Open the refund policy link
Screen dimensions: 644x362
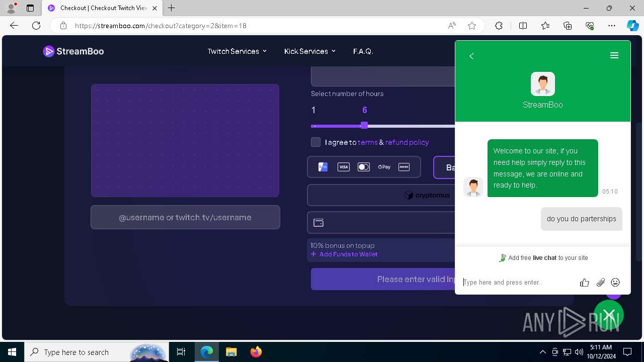407,142
